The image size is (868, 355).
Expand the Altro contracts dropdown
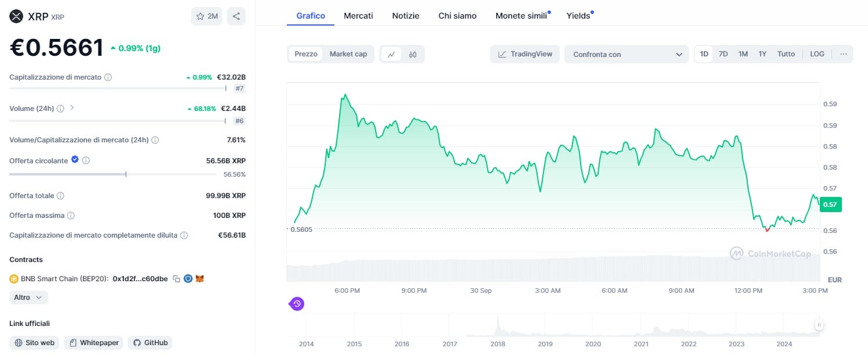point(28,297)
